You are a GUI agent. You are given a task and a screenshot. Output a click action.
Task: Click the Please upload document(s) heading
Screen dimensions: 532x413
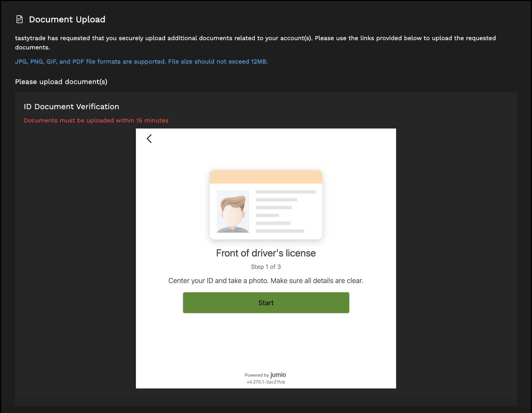[x=61, y=81]
